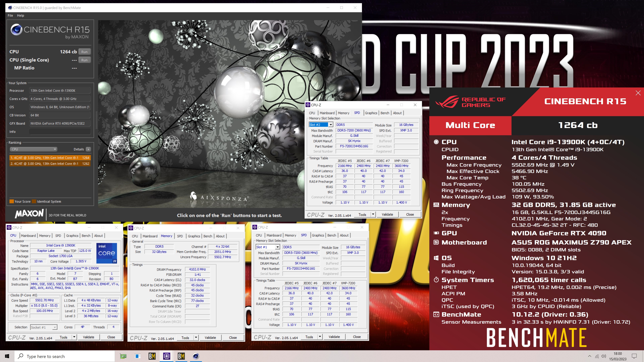Click the Uncore Frequency value 5502.7 MHz
Viewport: 644px width, 362px height.
(223, 257)
